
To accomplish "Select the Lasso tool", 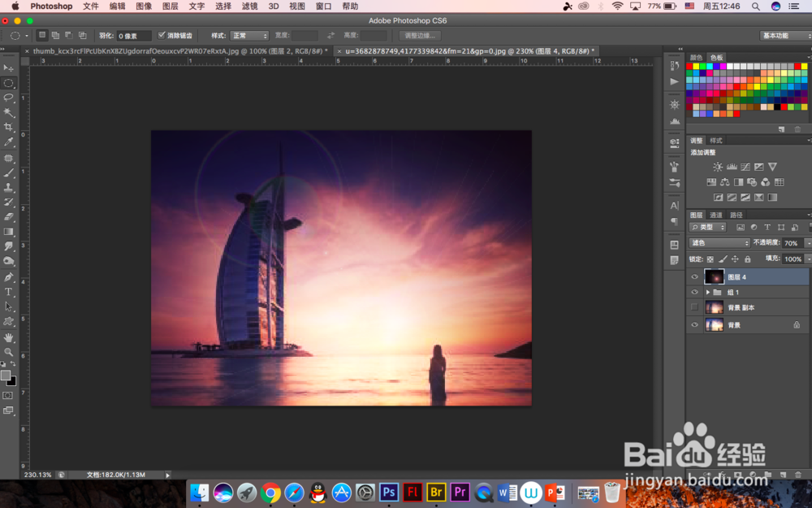I will (x=8, y=98).
